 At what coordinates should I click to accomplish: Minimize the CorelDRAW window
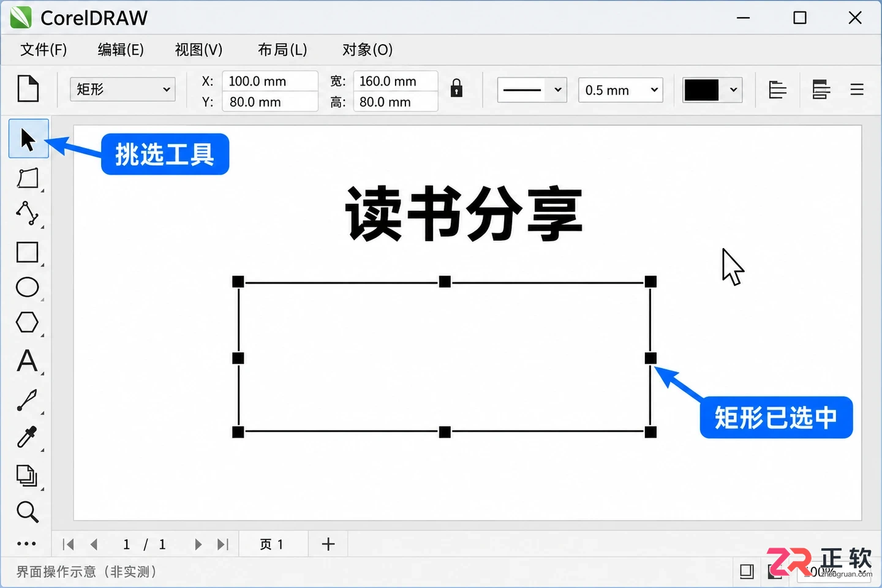click(744, 18)
